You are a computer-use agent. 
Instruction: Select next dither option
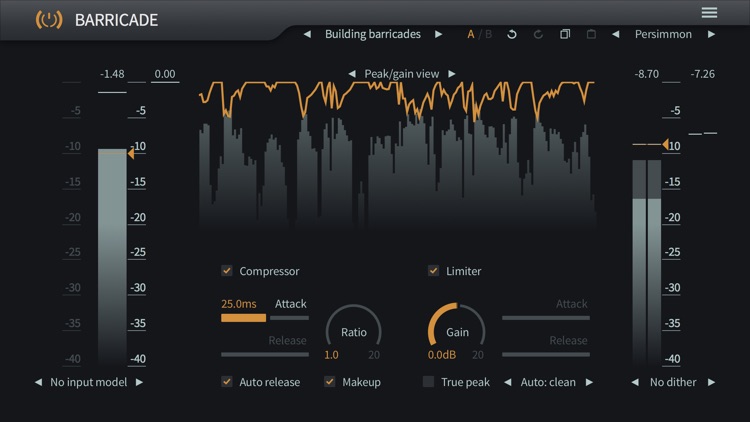[712, 382]
